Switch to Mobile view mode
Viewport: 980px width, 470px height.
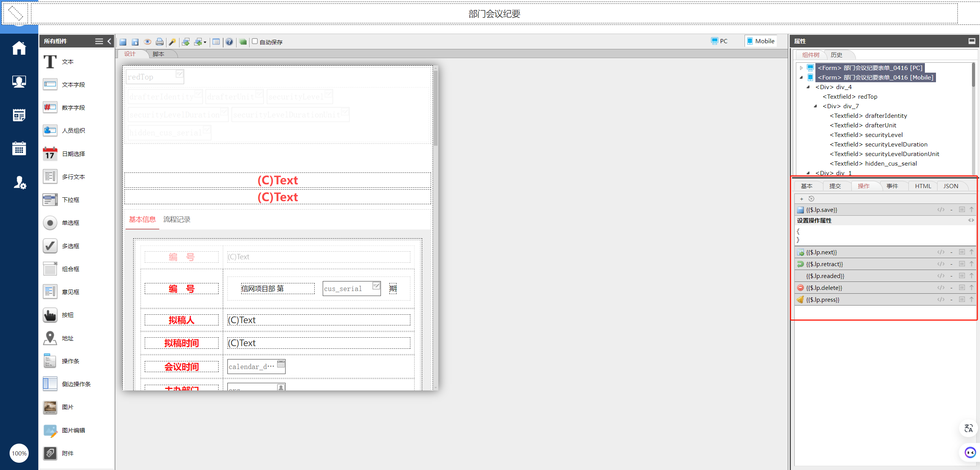point(761,41)
